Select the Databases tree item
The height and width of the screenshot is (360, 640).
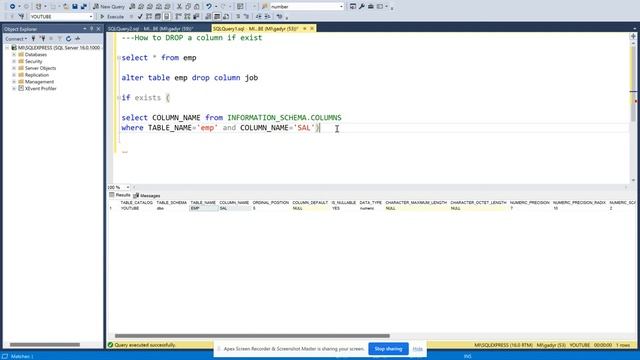(x=36, y=55)
